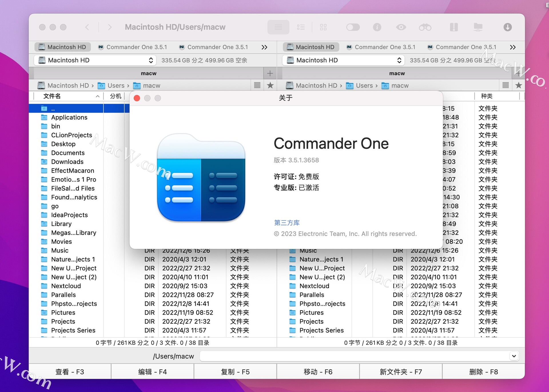549x392 pixels.
Task: Click left pane macw tab header
Action: pos(149,73)
